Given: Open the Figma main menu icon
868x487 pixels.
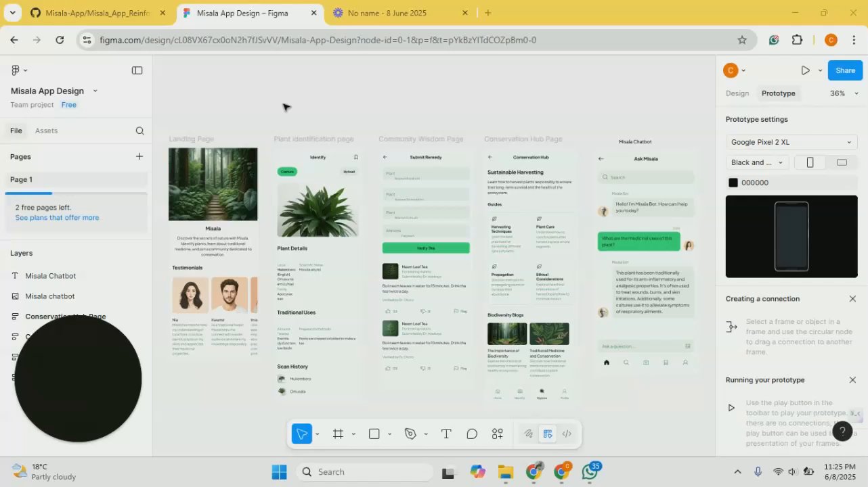Looking at the screenshot, I should (x=16, y=70).
